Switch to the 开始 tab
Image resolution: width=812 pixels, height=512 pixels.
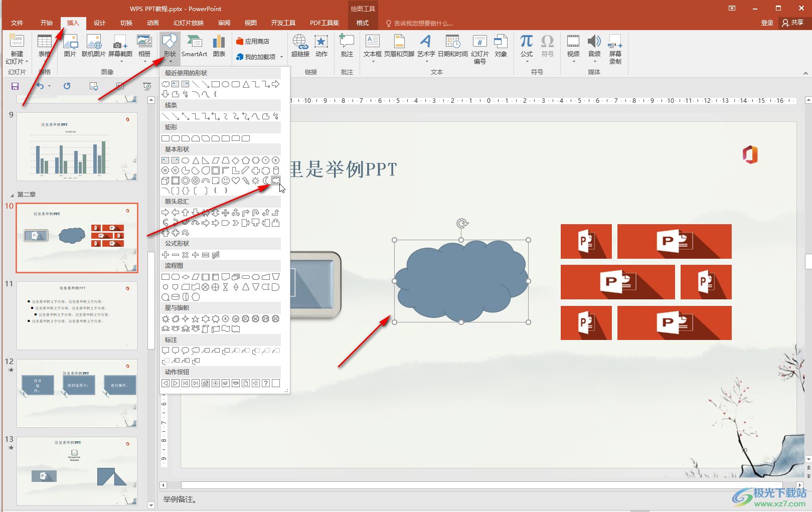pos(47,23)
